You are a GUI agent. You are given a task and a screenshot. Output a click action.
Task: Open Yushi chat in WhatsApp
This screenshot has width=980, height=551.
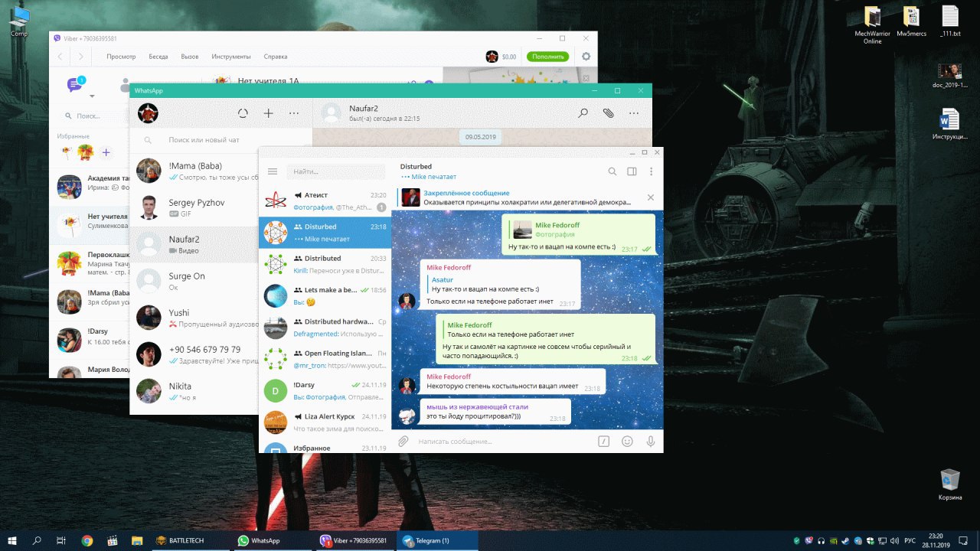tap(194, 318)
